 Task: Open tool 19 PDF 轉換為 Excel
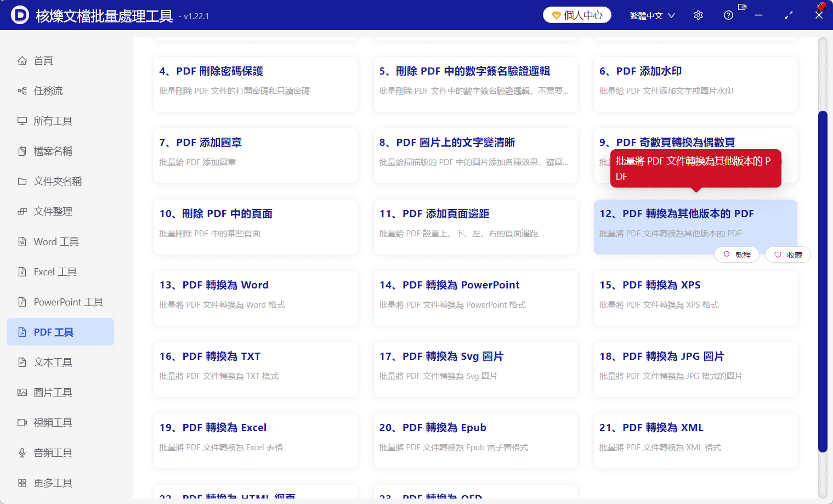(x=256, y=441)
